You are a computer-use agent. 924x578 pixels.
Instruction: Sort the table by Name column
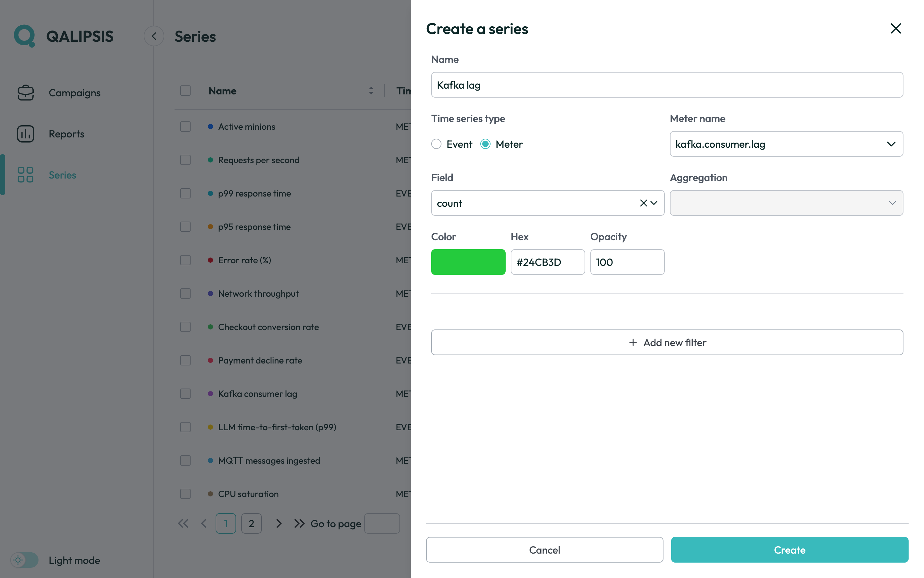(371, 91)
